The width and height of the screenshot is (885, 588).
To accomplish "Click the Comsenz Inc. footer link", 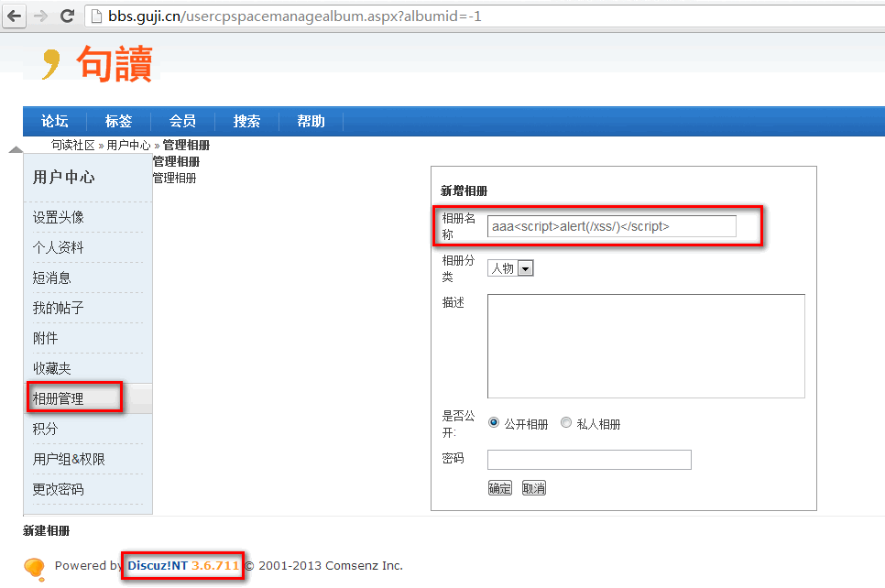I will 364,565.
